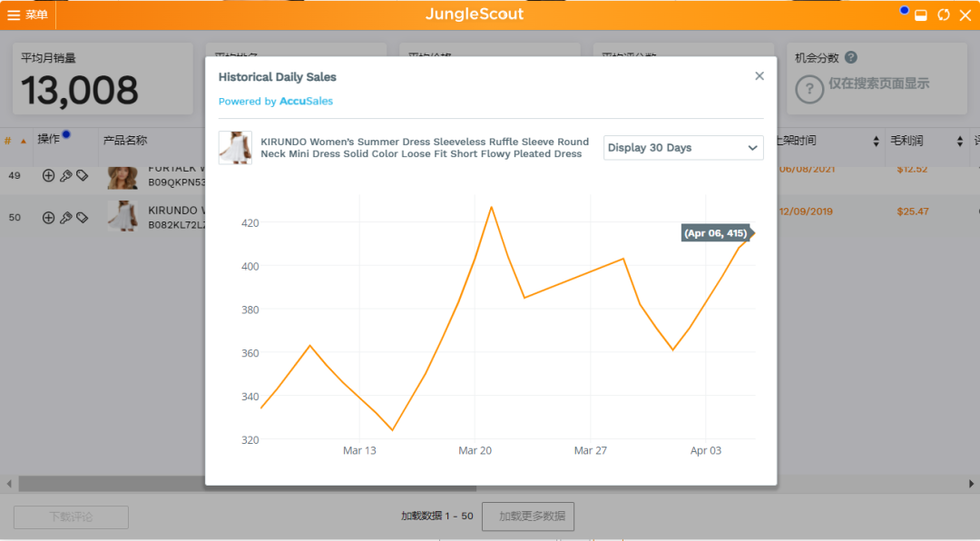Sort by 毛利润 column arrows
The image size is (980, 541).
[959, 142]
